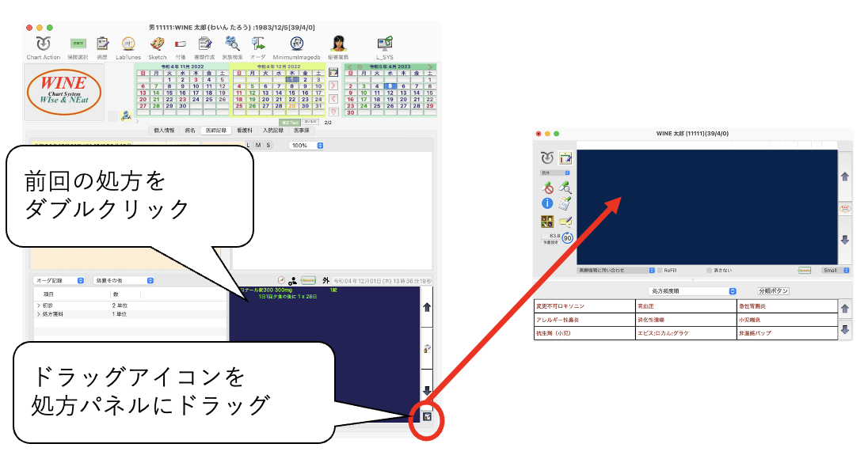
Task: Switch to the 病名 tab
Action: click(190, 130)
